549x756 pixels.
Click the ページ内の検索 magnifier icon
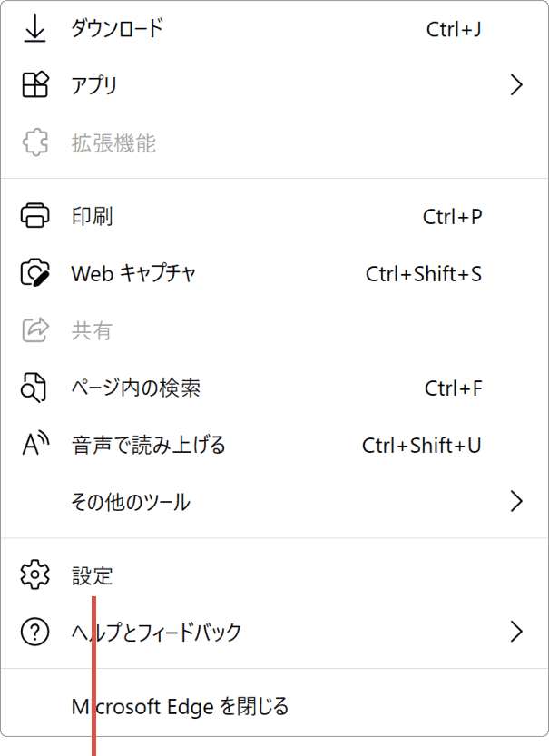pos(34,388)
